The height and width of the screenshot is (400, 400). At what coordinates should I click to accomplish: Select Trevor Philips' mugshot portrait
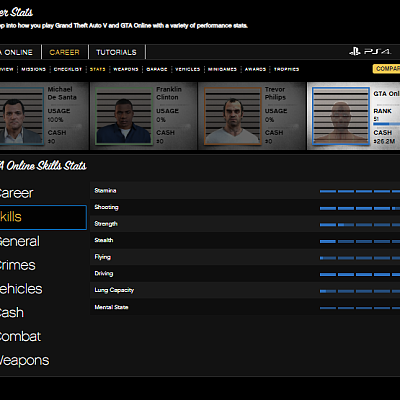coord(232,116)
